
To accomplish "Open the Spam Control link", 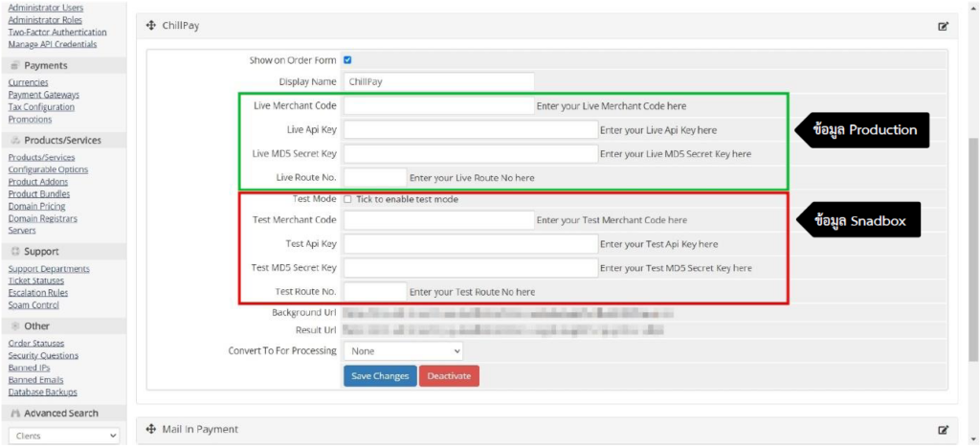I will [x=33, y=305].
